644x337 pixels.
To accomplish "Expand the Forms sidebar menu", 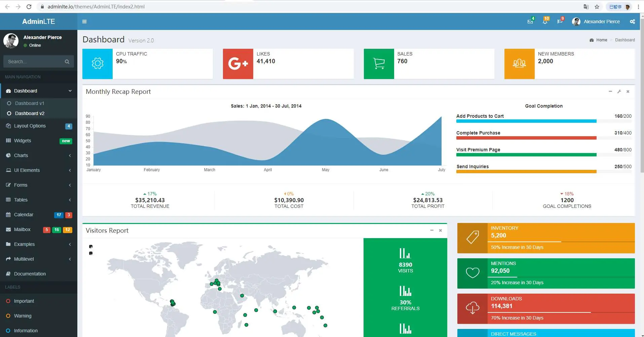I will (x=39, y=185).
